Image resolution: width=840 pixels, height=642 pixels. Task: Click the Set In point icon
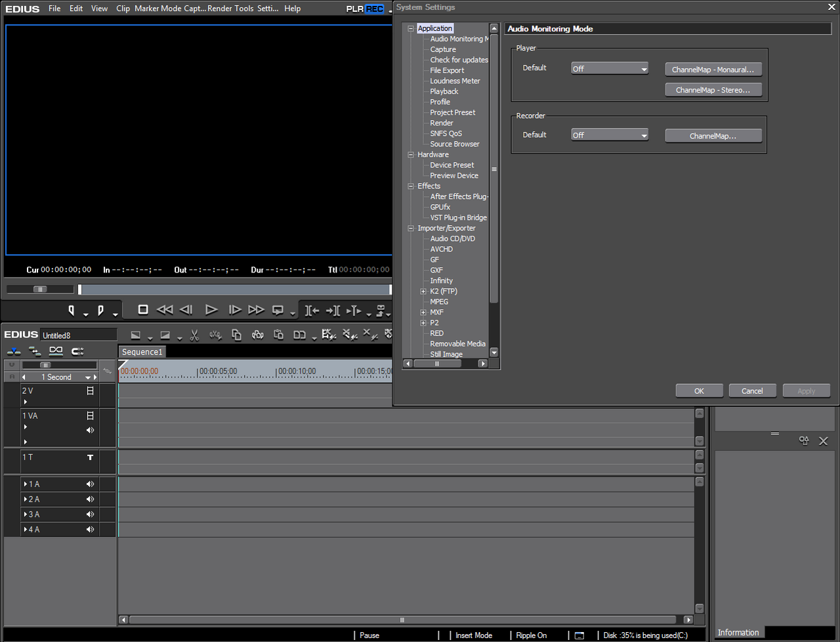tap(72, 310)
